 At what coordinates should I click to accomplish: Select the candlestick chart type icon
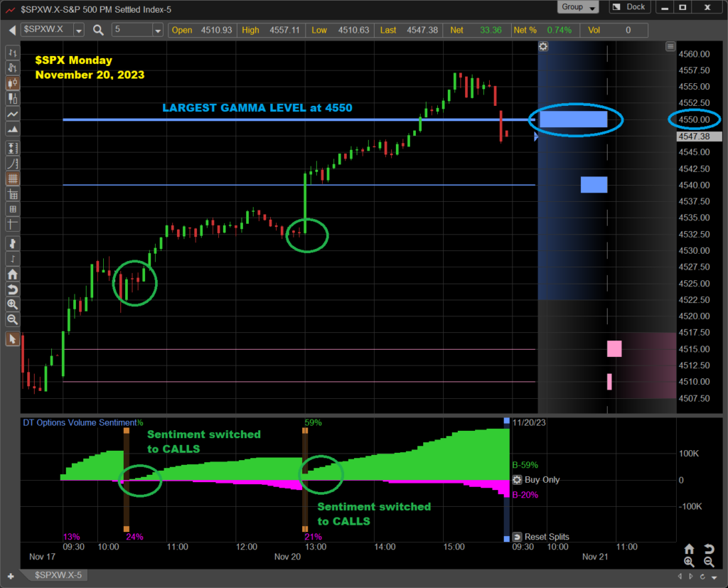tap(12, 82)
